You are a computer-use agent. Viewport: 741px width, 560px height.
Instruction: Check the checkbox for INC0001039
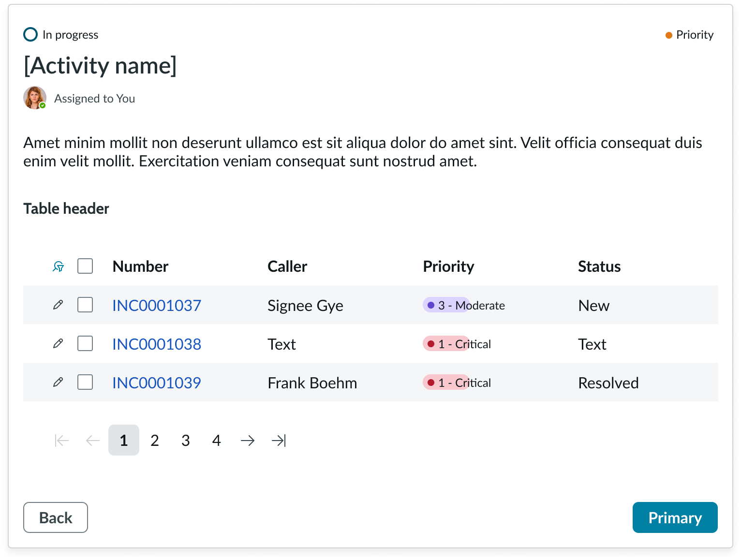pyautogui.click(x=85, y=382)
